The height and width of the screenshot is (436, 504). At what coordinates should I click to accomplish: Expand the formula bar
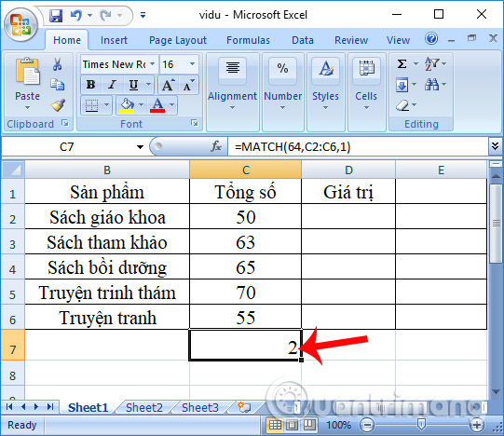tap(495, 146)
